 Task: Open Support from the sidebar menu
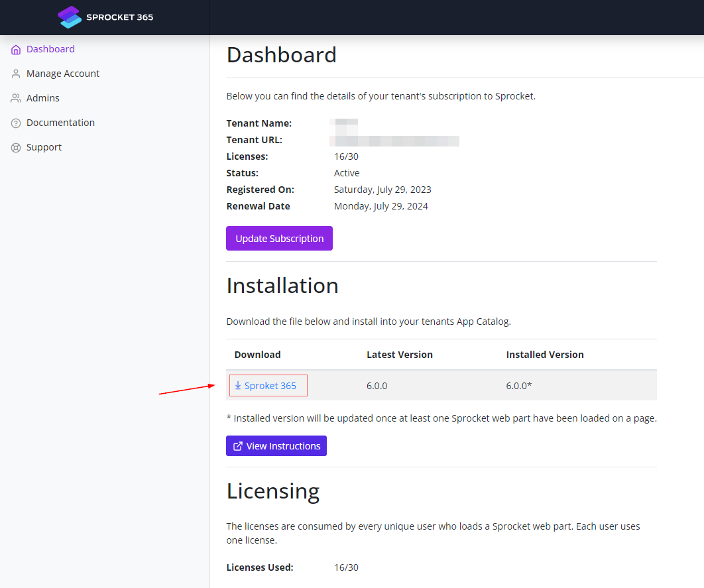pos(44,147)
